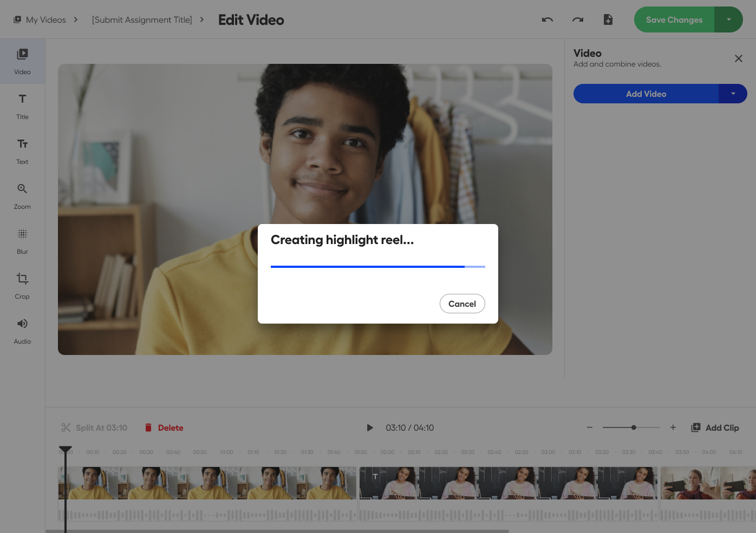Open the Submit Assignment Title breadcrumb
756x533 pixels.
click(142, 20)
